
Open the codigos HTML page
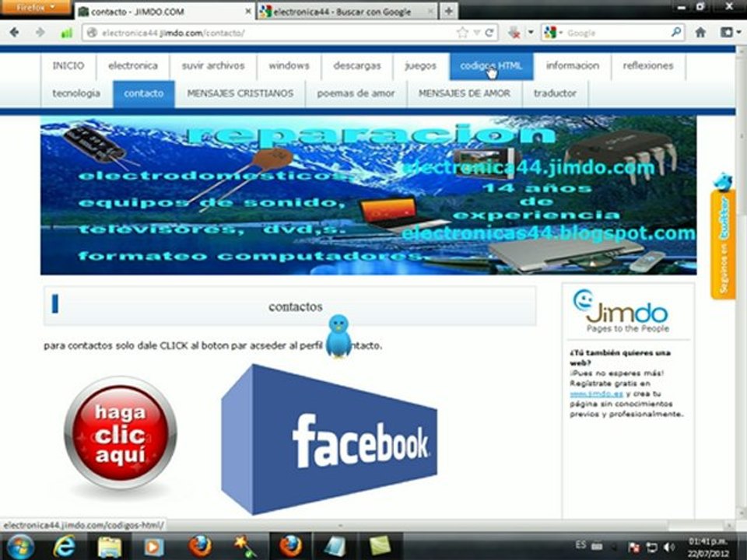(491, 65)
